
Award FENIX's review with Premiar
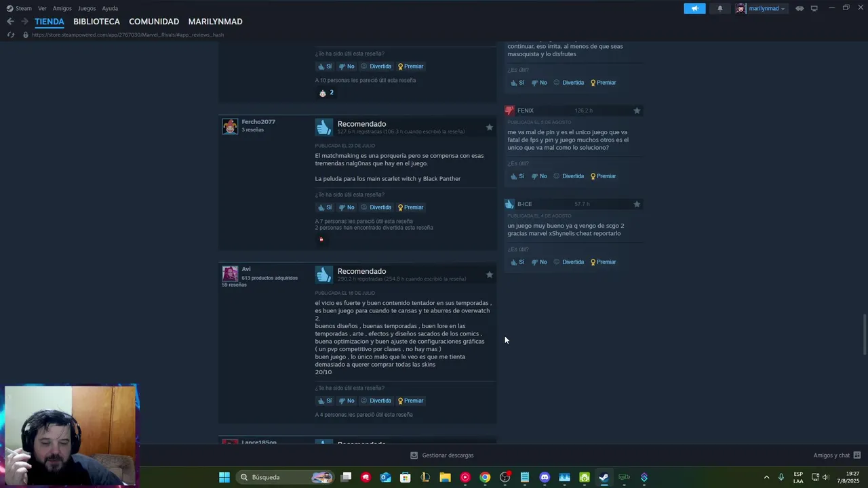[604, 176]
